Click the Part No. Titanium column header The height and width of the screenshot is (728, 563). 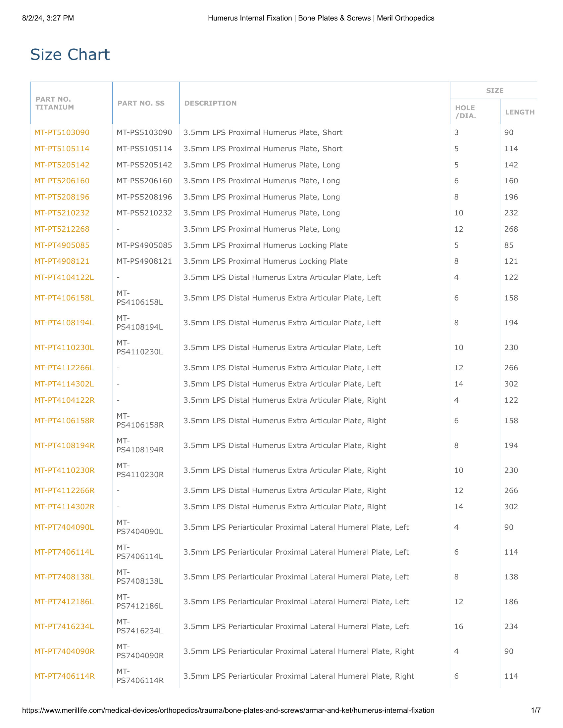[55, 103]
